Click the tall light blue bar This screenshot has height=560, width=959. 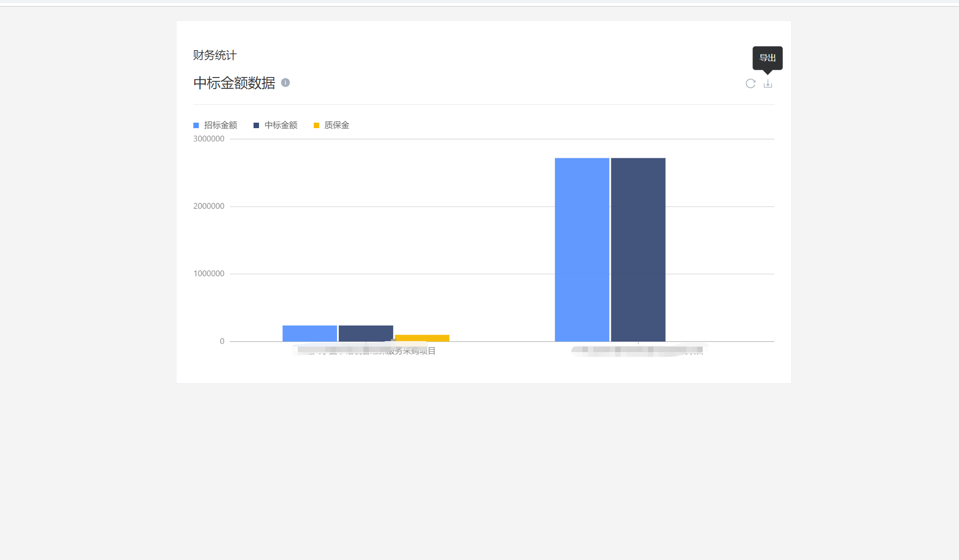click(582, 249)
